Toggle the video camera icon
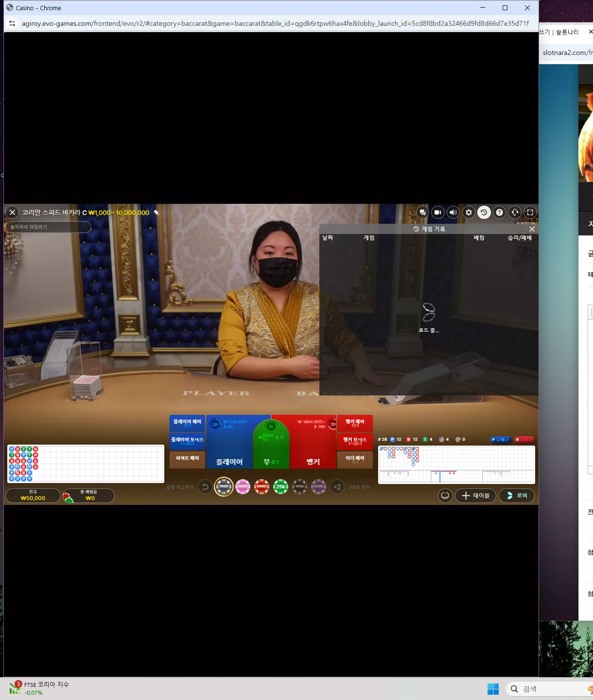This screenshot has height=700, width=593. click(438, 212)
